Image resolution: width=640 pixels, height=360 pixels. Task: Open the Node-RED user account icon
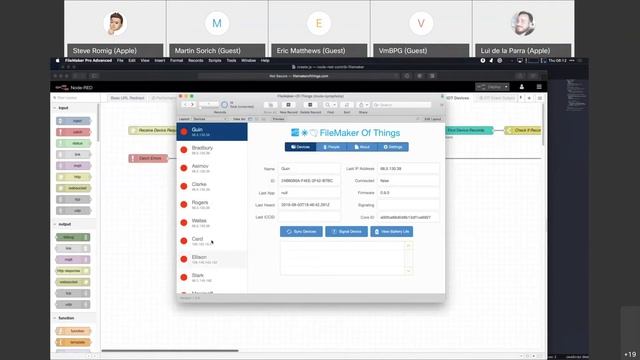pyautogui.click(x=522, y=87)
